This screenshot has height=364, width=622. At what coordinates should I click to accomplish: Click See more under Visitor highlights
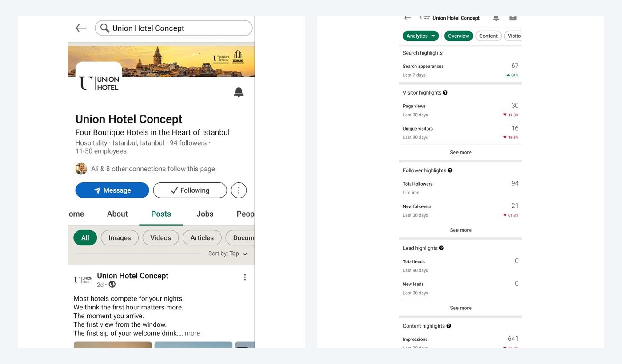coord(461,152)
